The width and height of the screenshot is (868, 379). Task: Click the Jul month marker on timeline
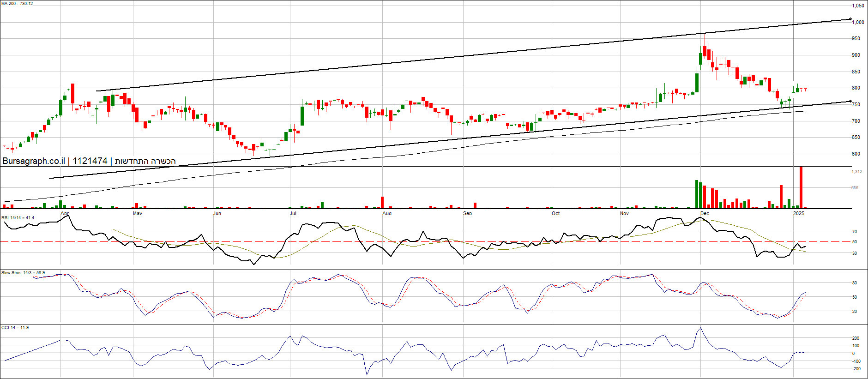(293, 213)
